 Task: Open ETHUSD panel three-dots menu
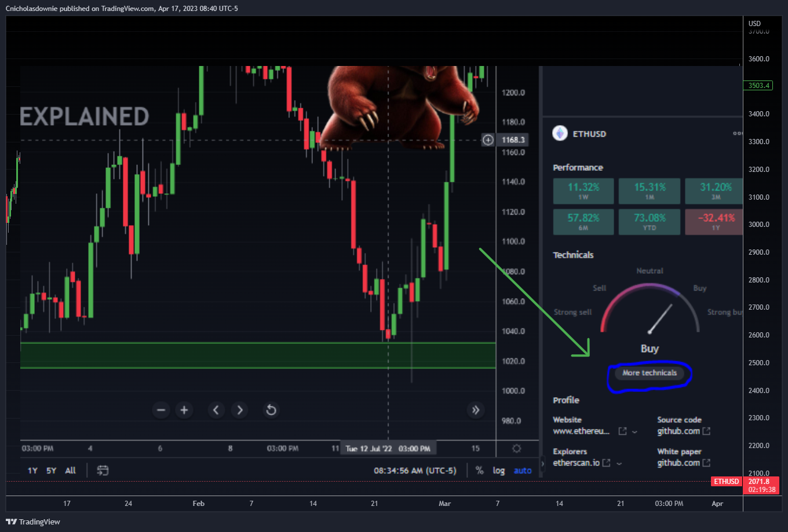click(x=738, y=134)
